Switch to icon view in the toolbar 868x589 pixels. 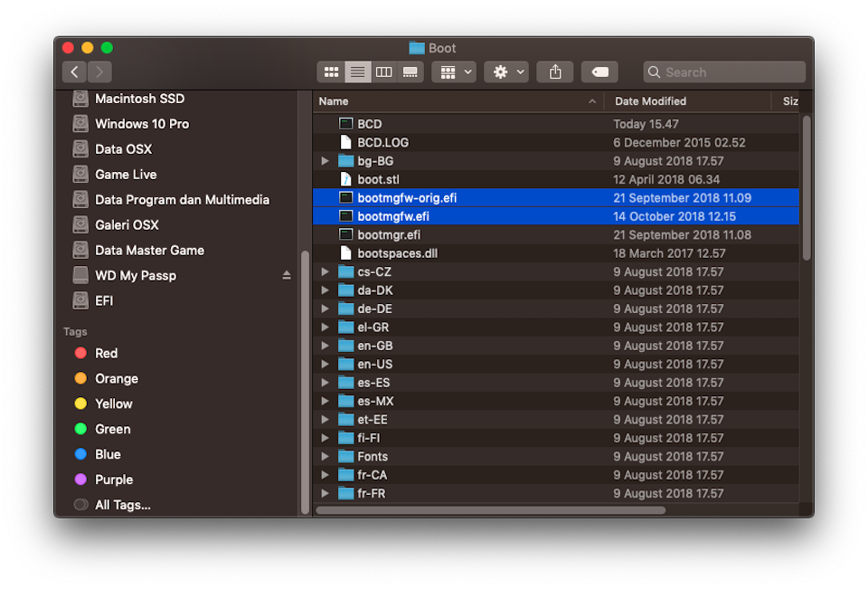331,71
